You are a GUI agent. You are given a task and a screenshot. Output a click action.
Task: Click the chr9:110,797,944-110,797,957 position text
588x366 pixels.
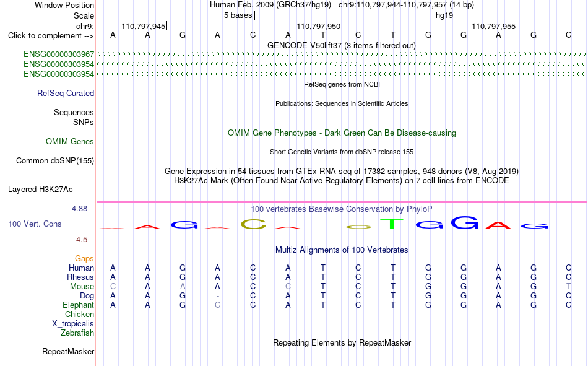406,5
